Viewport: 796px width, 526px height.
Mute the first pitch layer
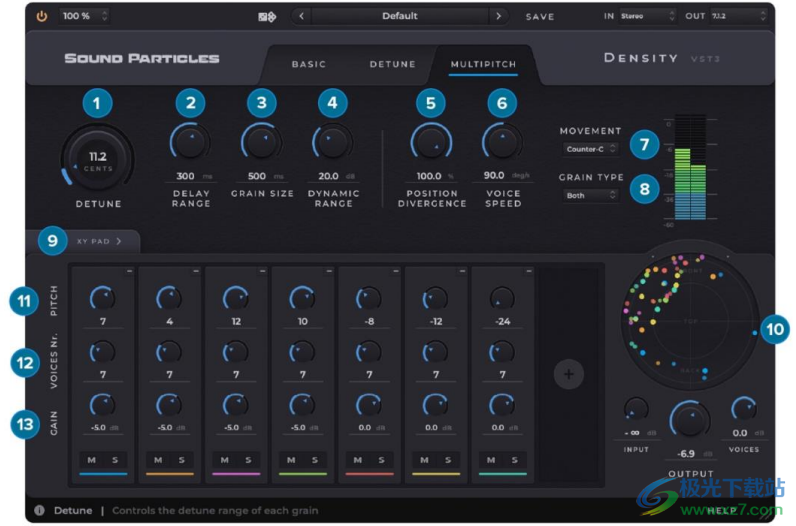(x=90, y=460)
